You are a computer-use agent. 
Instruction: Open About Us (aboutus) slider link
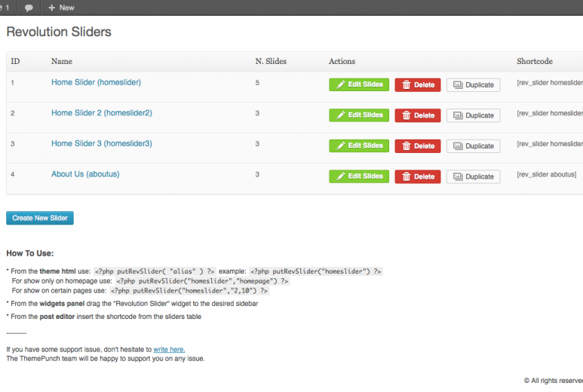(x=85, y=174)
